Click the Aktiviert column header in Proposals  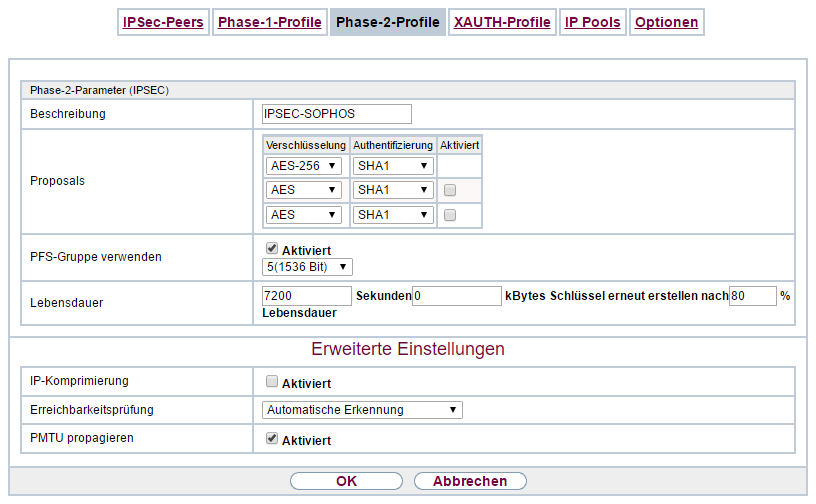(460, 145)
